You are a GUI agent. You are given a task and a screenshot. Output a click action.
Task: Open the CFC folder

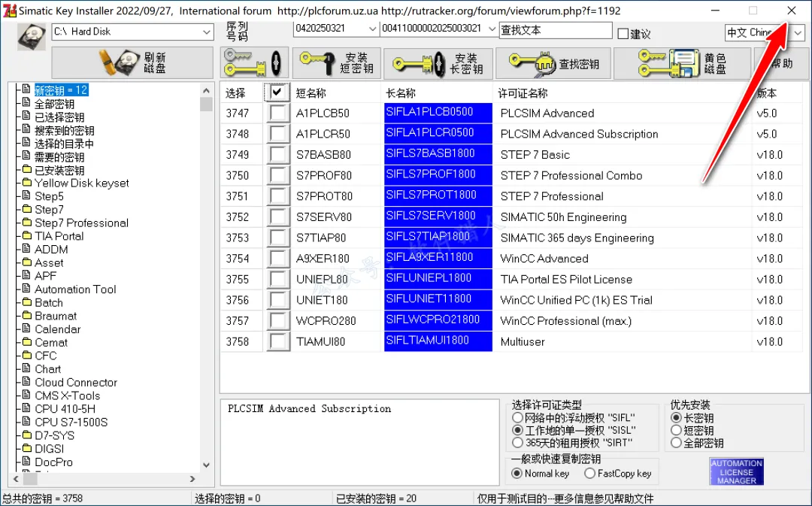[46, 356]
